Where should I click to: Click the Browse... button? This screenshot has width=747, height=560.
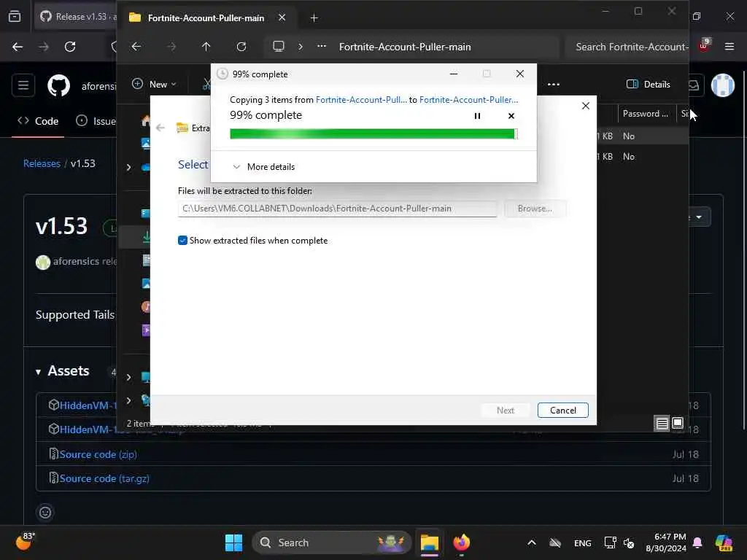click(535, 209)
